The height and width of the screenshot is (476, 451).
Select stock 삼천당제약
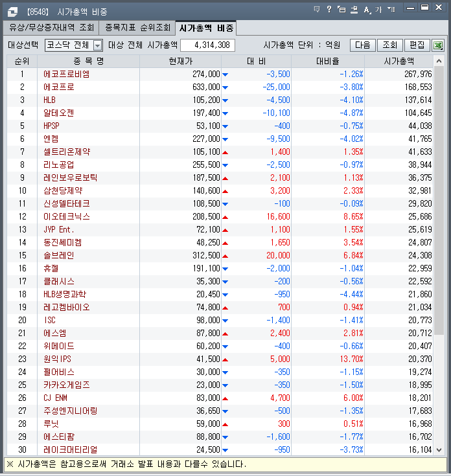(63, 190)
